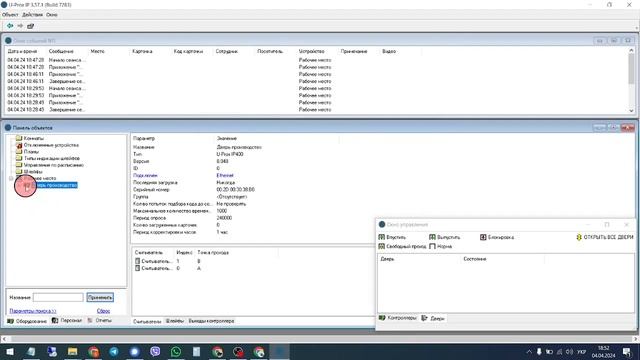Click ОТКРЫТЬ ВСЕ ДВЕРИ button
Image resolution: width=640 pixels, height=360 pixels.
[604, 237]
